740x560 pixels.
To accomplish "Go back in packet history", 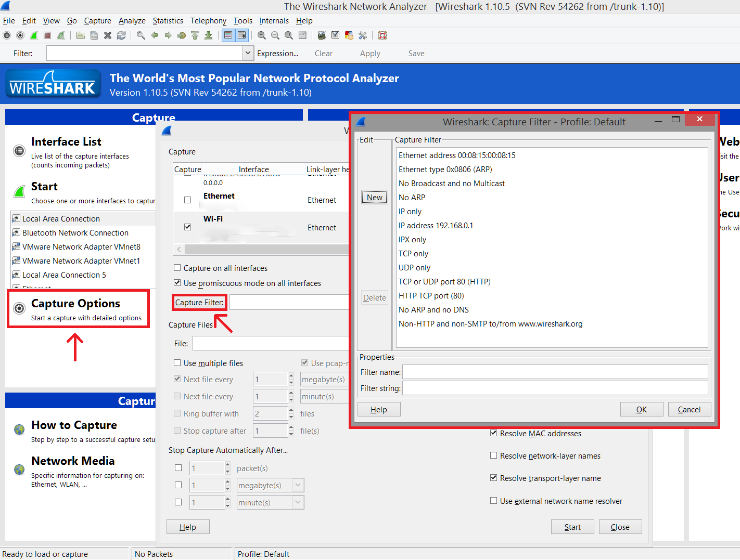I will [x=155, y=35].
